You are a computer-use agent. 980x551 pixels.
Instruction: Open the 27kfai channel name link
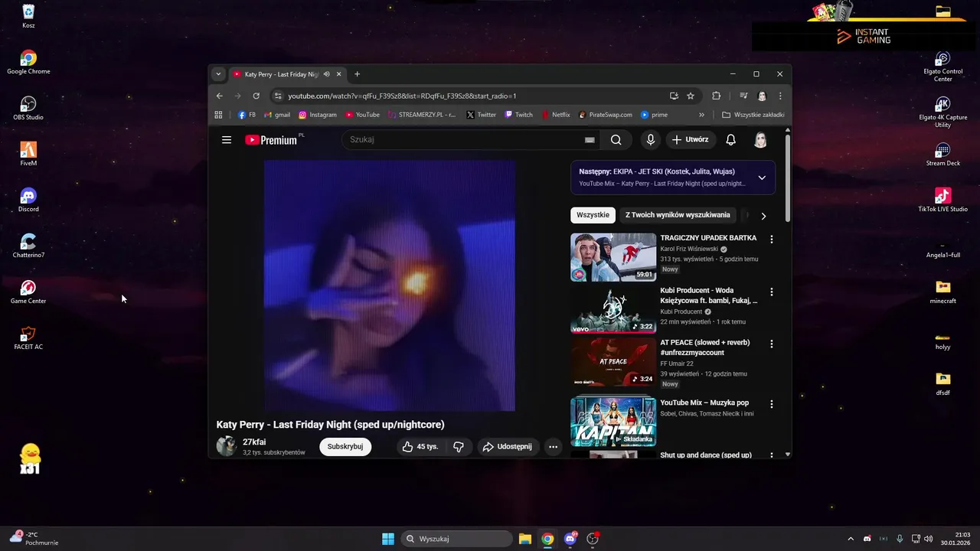(254, 442)
